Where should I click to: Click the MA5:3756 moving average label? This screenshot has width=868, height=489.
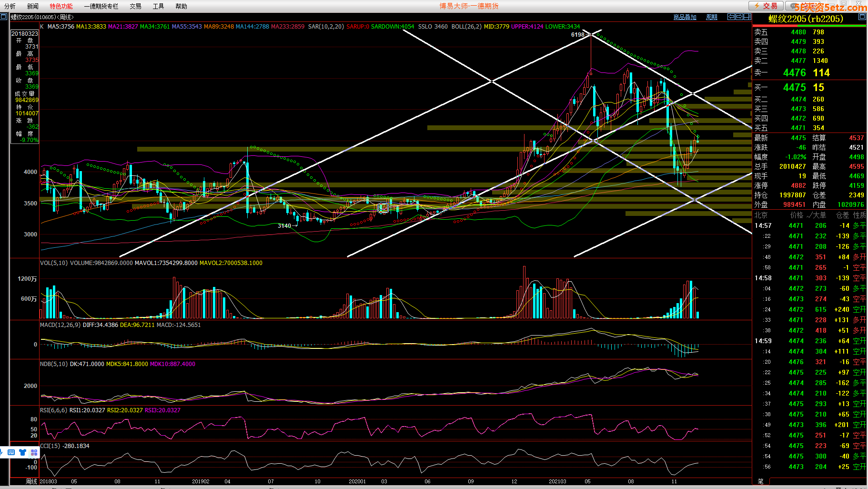pos(61,26)
